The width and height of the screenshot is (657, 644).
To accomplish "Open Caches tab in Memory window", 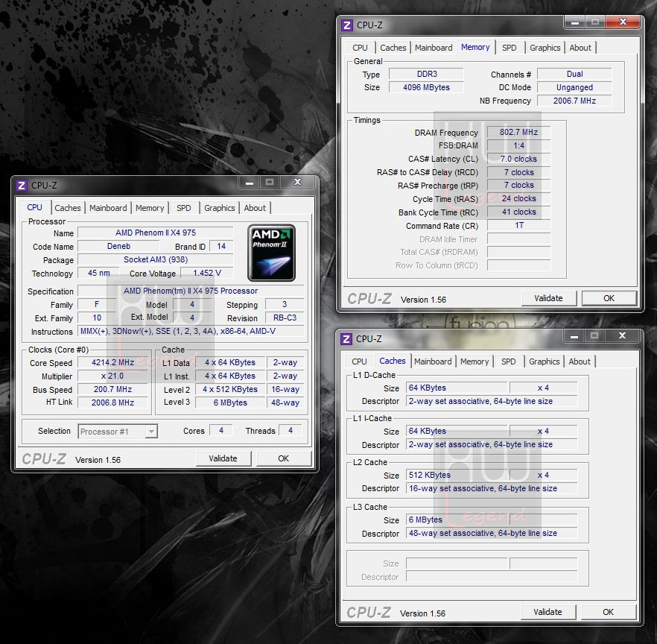I will (393, 48).
